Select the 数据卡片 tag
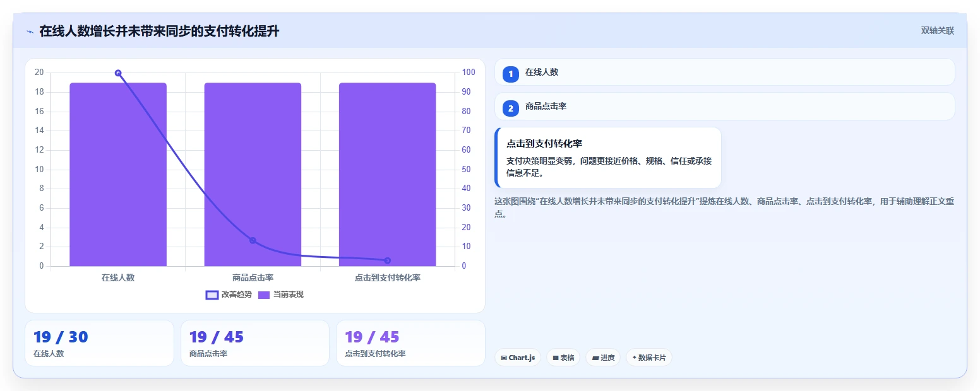This screenshot has width=980, height=391. pyautogui.click(x=649, y=358)
